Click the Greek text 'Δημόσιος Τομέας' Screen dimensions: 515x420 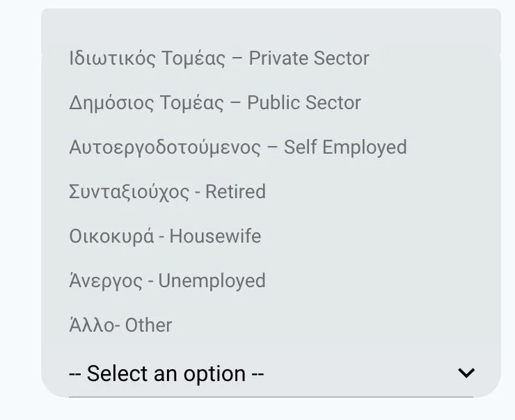point(146,103)
